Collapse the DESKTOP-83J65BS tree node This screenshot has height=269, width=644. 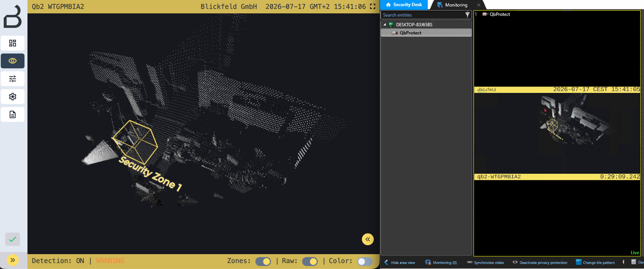pyautogui.click(x=385, y=25)
